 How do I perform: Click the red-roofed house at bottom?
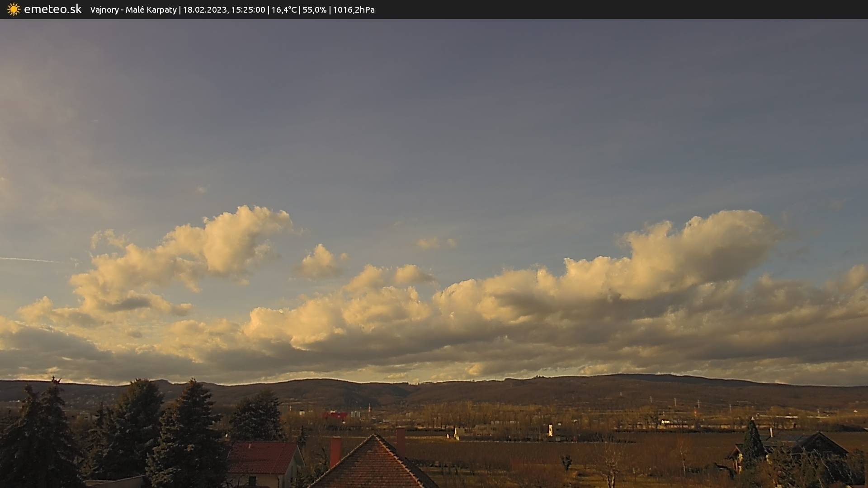click(x=262, y=459)
